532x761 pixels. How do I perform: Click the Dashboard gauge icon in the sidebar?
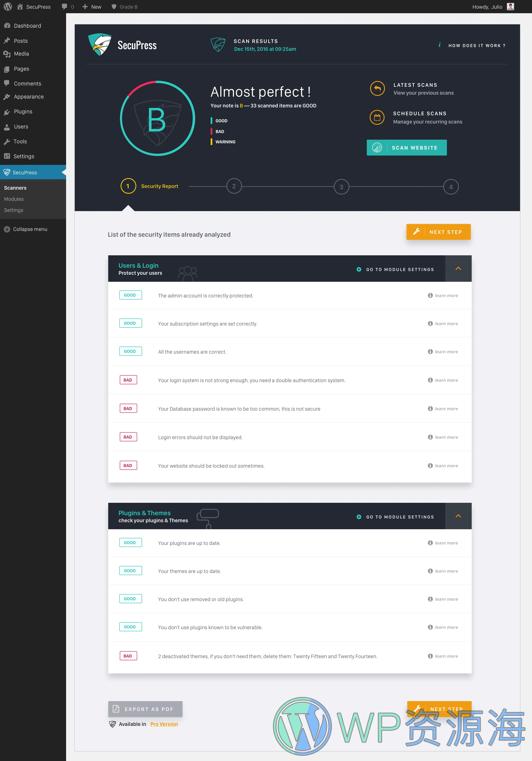[7, 26]
